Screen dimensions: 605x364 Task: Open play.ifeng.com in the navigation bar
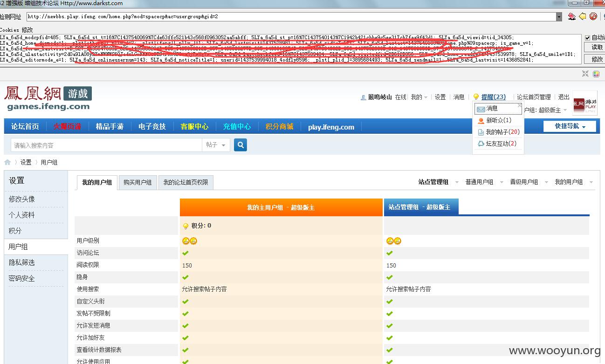tap(331, 127)
